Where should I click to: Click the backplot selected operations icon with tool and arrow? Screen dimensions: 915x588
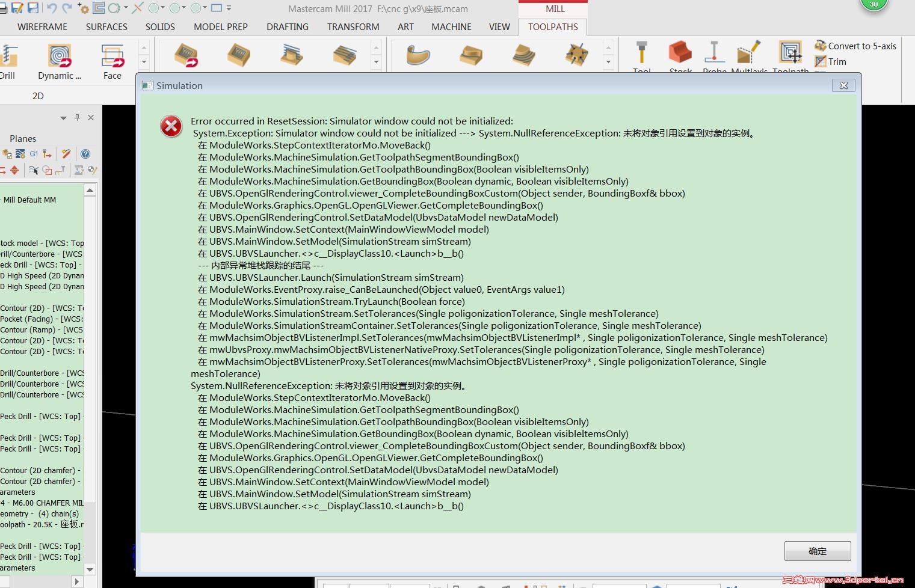tap(47, 154)
